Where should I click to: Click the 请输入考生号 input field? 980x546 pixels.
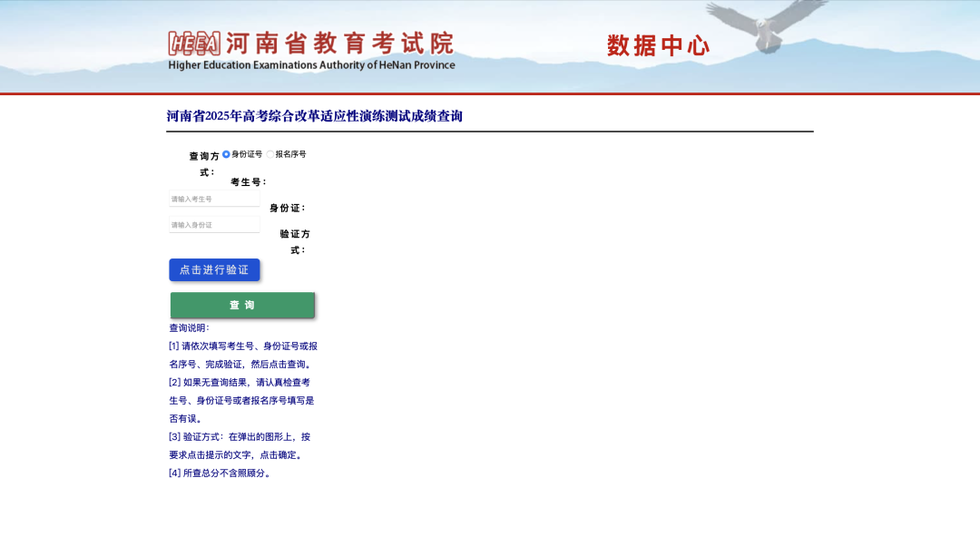click(214, 199)
